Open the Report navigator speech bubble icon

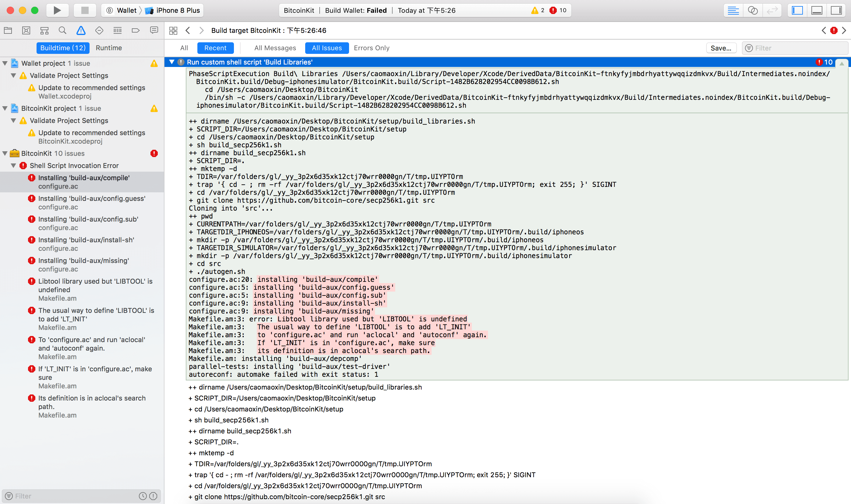tap(154, 30)
